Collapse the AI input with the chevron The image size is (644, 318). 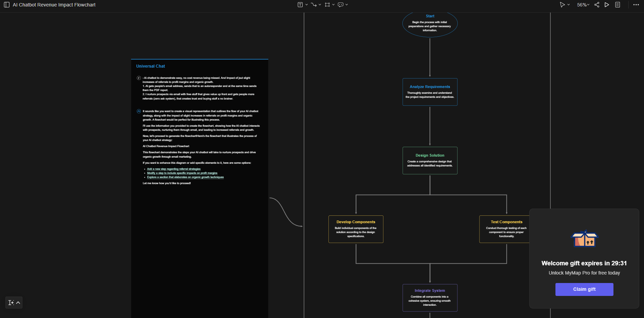click(18, 302)
